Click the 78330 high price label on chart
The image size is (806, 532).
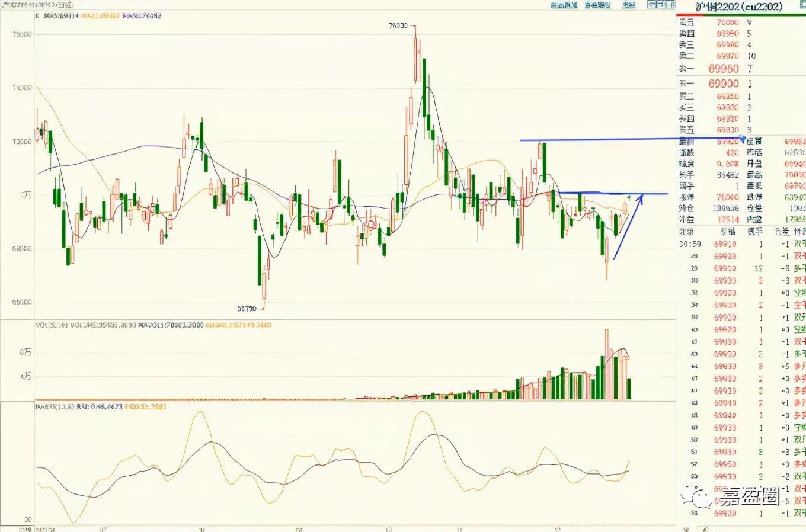click(398, 25)
